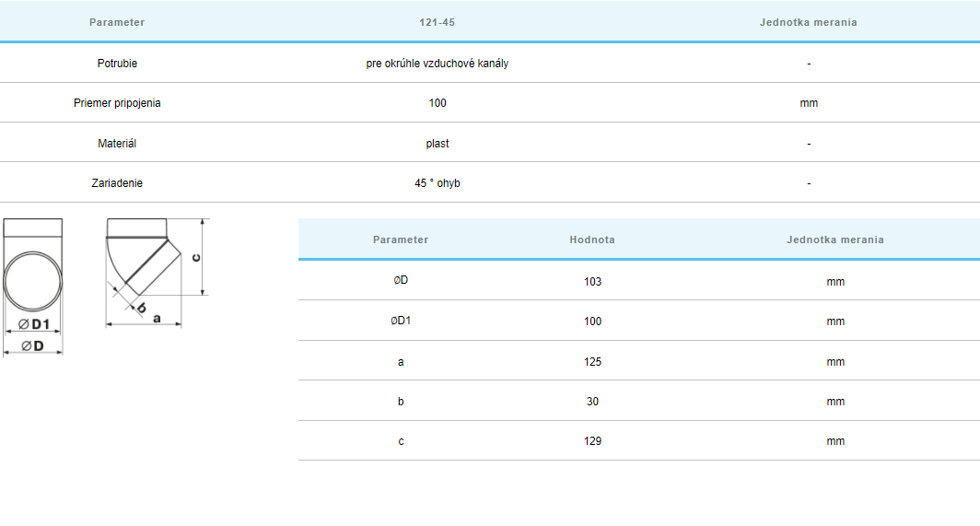This screenshot has width=980, height=526.
Task: Select the 'Jednotka merania' header in dimensions table
Action: (x=835, y=240)
